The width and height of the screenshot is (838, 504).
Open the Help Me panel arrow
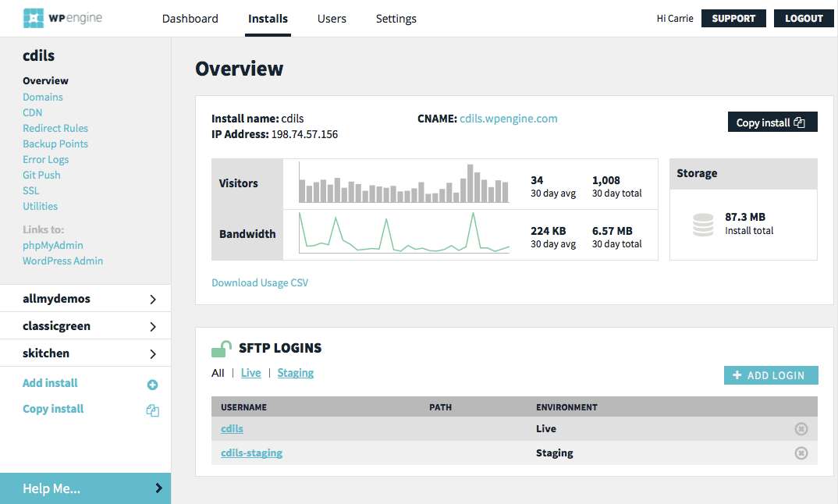click(158, 488)
